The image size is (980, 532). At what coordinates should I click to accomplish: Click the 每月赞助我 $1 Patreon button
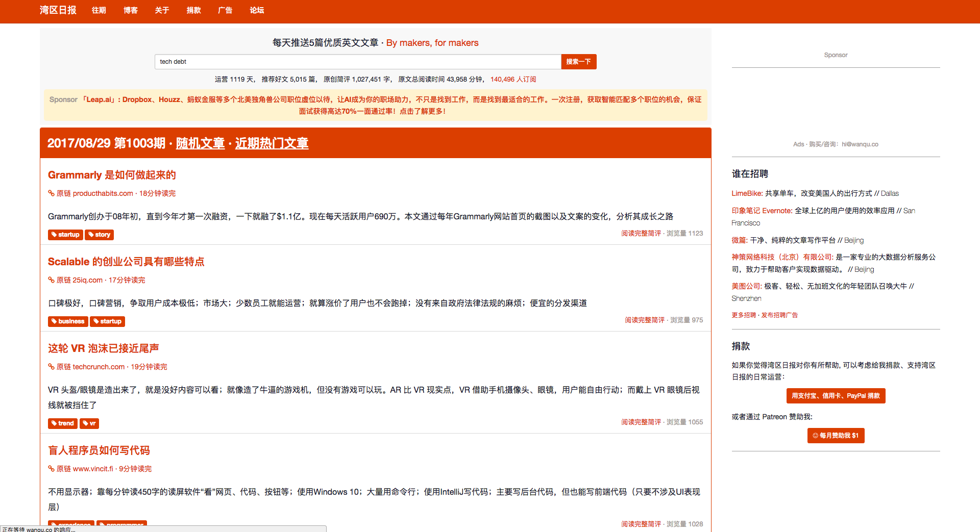tap(836, 436)
